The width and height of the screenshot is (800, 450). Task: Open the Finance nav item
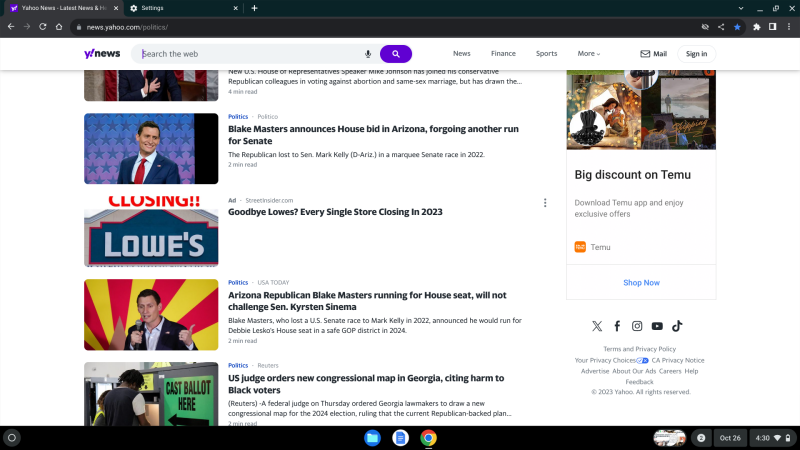[503, 54]
